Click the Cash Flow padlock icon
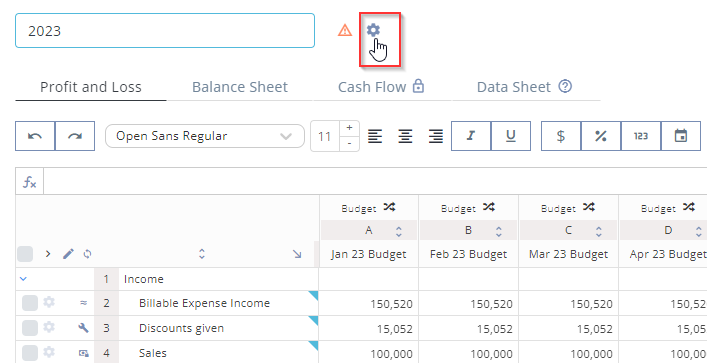Viewport: 707px width, 363px height. tap(418, 86)
